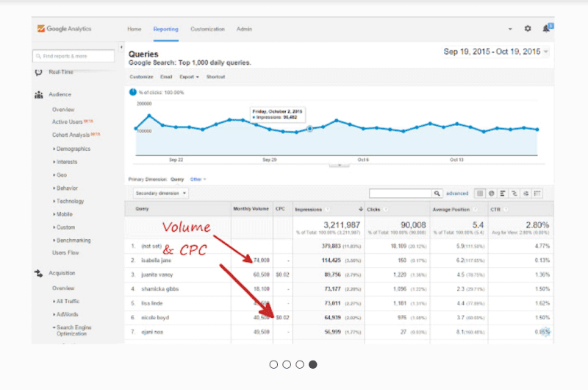
Task: Select Query primary dimension
Action: (x=177, y=180)
